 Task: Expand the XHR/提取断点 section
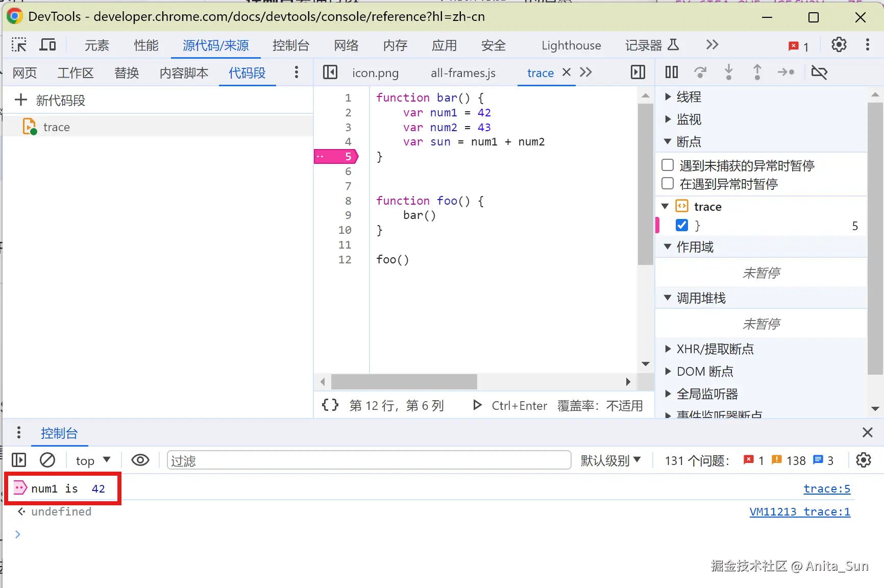pyautogui.click(x=668, y=349)
